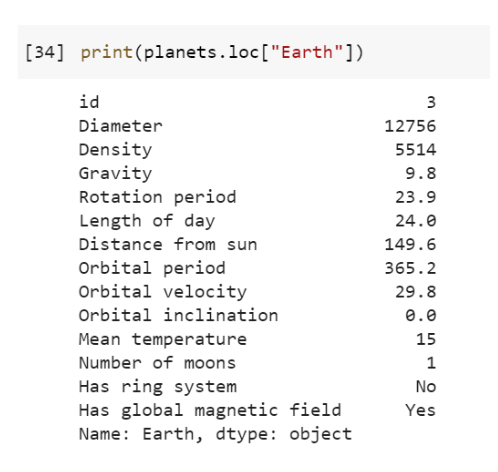Click the Name: Earth, dtype line

click(215, 434)
